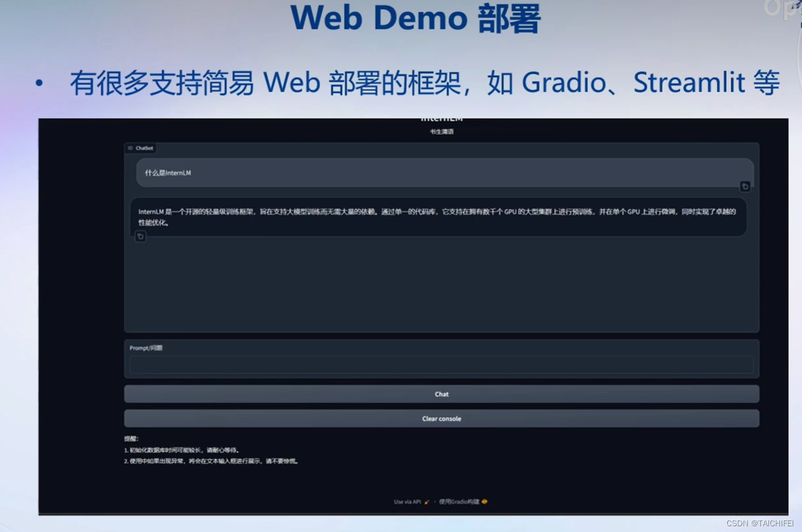This screenshot has height=532, width=802.
Task: Click the '书生浦语' subtitle text
Action: pyautogui.click(x=442, y=132)
